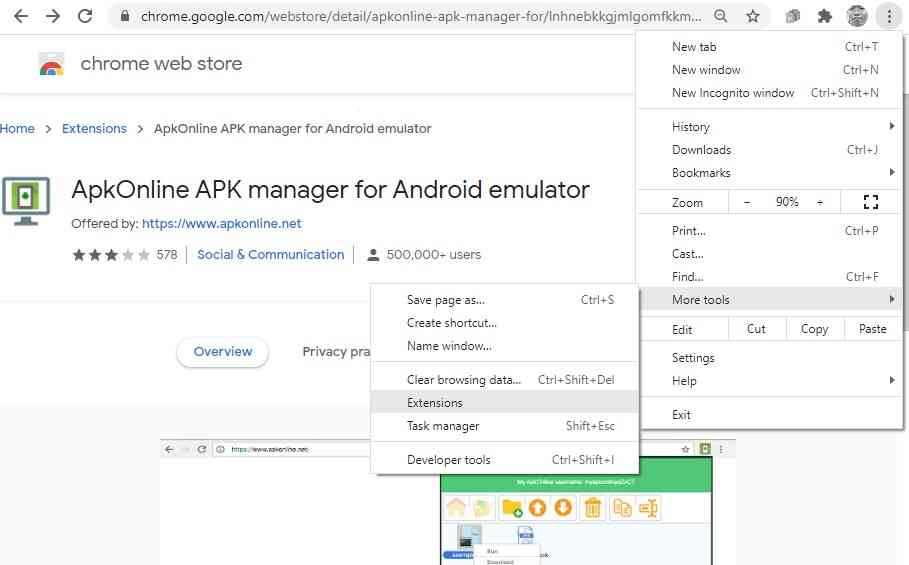The width and height of the screenshot is (909, 565).
Task: Increase zoom with plus button
Action: tap(820, 202)
